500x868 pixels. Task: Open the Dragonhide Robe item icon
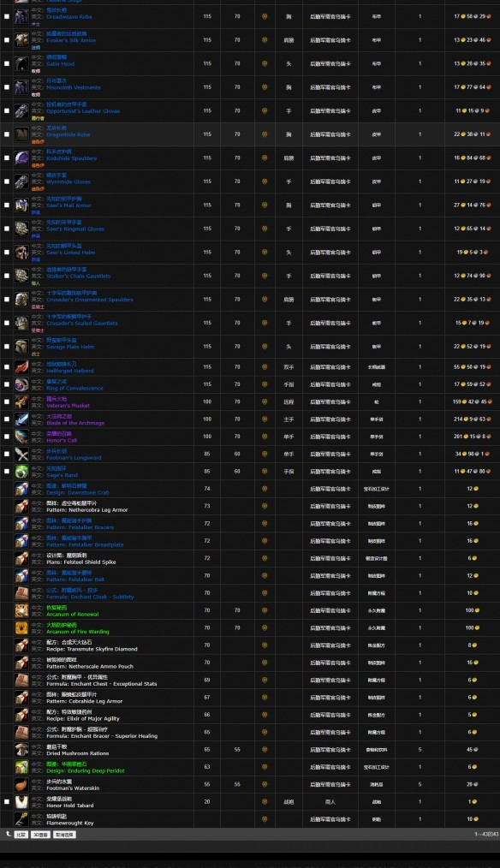click(21, 134)
